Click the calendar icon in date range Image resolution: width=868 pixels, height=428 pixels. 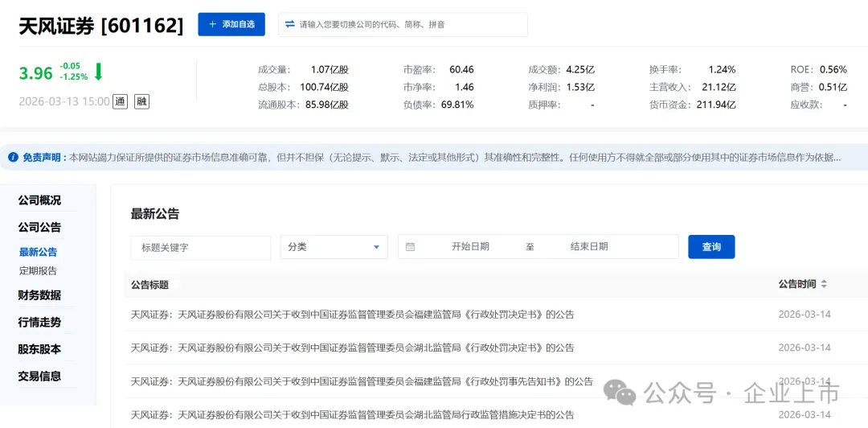tap(410, 247)
